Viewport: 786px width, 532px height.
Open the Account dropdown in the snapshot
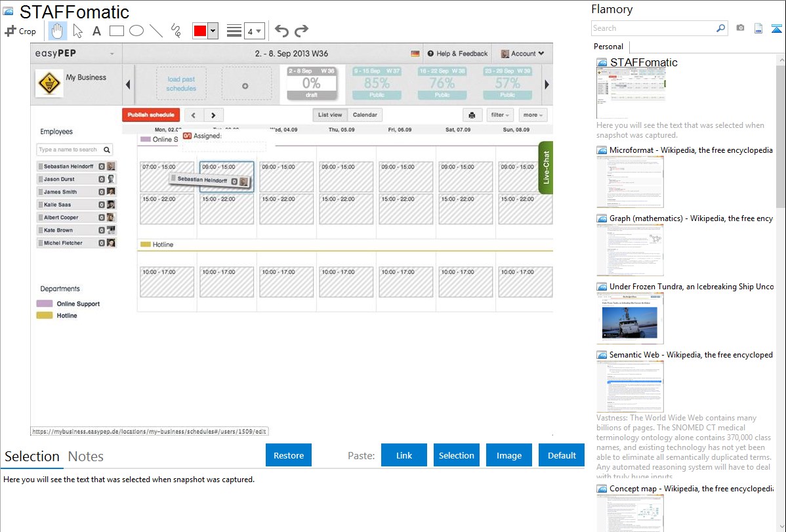coord(522,54)
